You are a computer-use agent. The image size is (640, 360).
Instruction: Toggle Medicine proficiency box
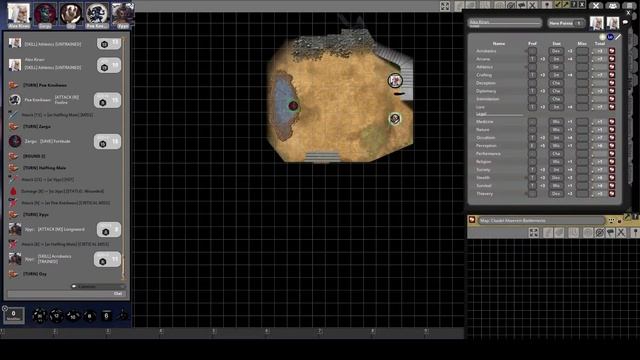[532, 122]
